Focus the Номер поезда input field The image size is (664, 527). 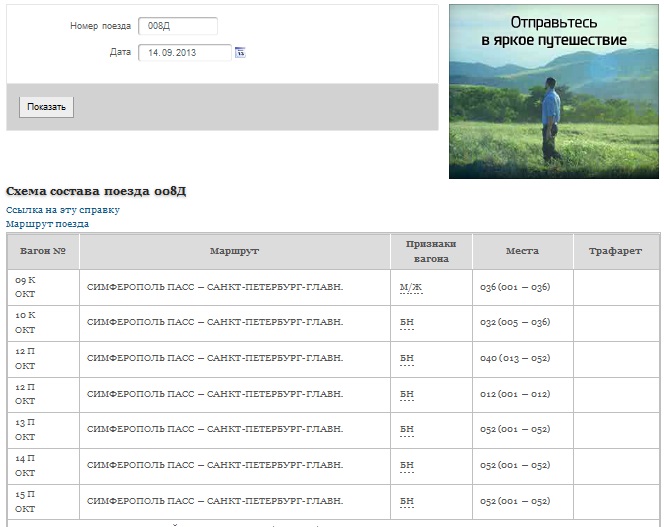[177, 26]
